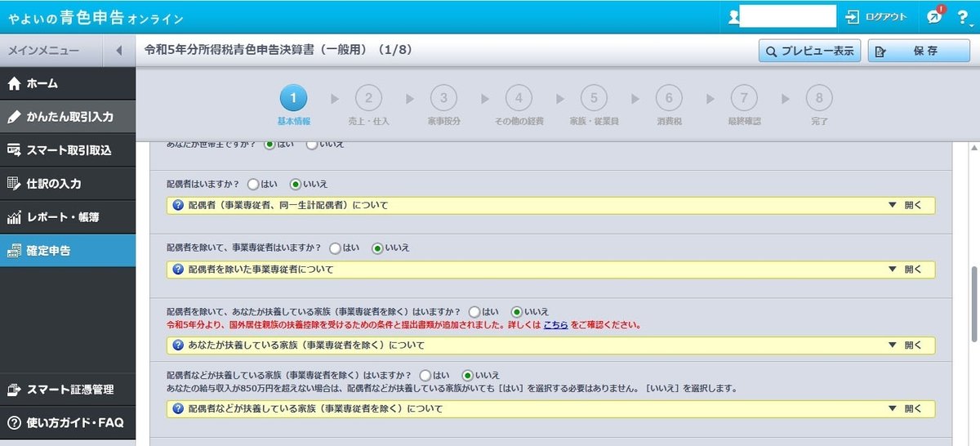Go to step 3 家事按分 circle
The height and width of the screenshot is (446, 980).
coord(443,99)
